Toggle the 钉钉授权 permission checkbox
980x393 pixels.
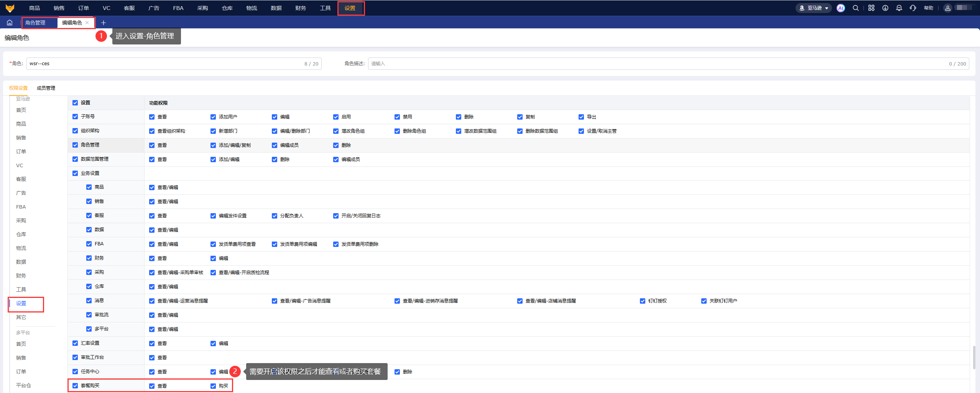click(x=643, y=301)
